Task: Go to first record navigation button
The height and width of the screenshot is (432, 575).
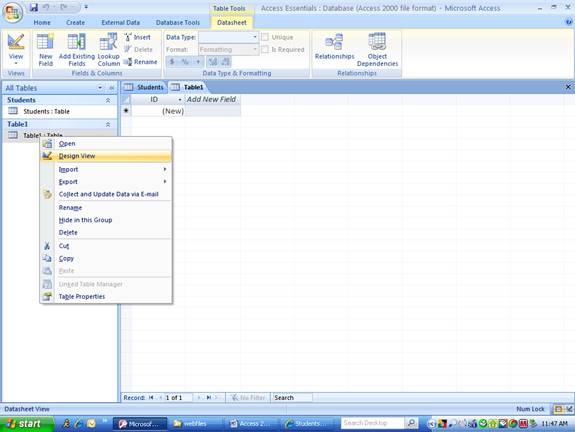Action: (x=151, y=398)
